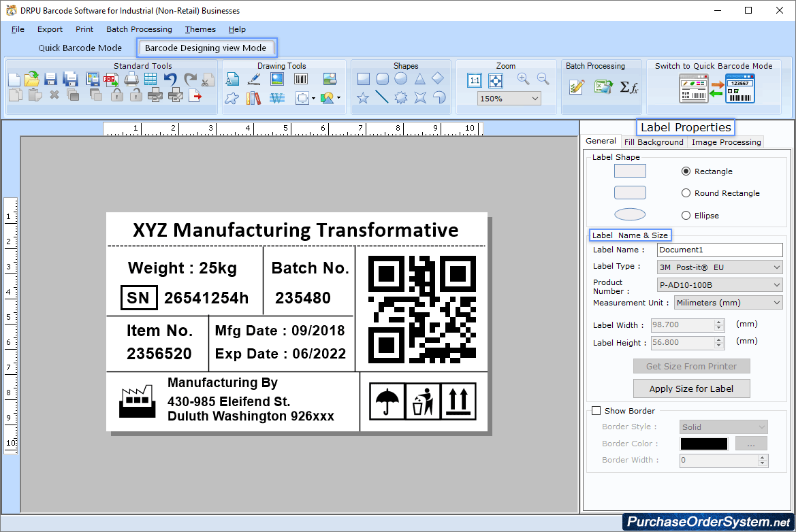Draw a rectangle shape
This screenshot has height=532, width=796.
[364, 79]
